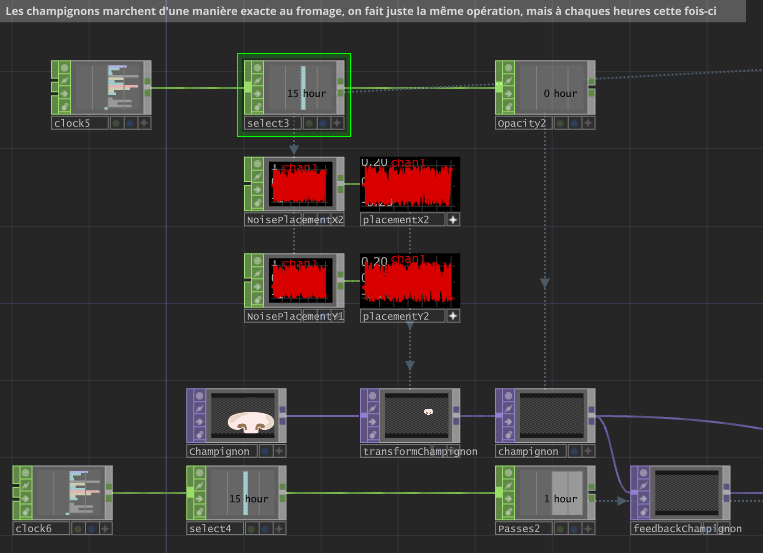Image resolution: width=763 pixels, height=553 pixels.
Task: Click lock flag on Opacity2 node
Action: tap(509, 106)
